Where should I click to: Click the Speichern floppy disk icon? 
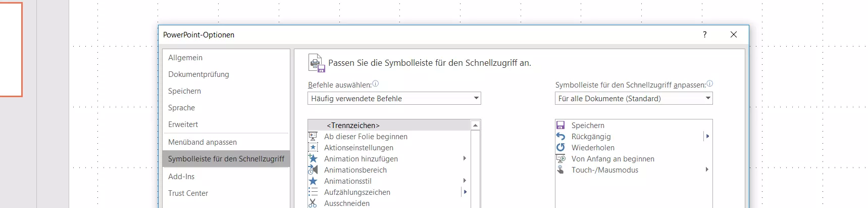(x=560, y=126)
